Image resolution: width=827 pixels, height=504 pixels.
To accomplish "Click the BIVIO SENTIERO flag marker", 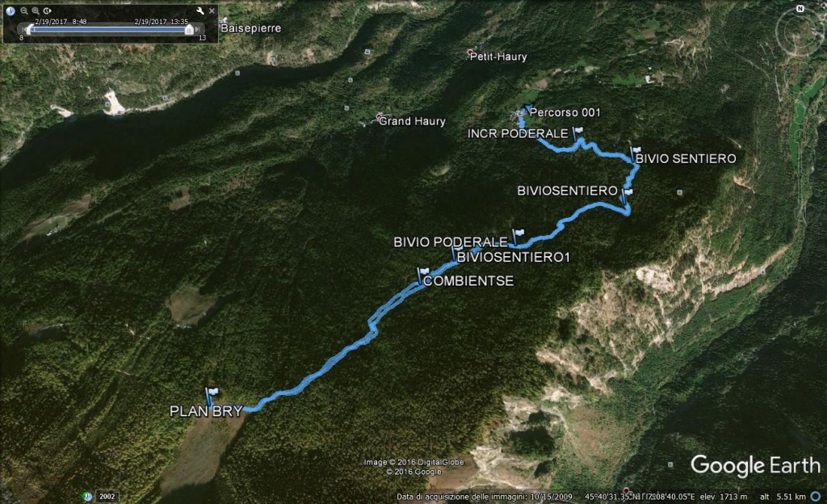I will 635,154.
